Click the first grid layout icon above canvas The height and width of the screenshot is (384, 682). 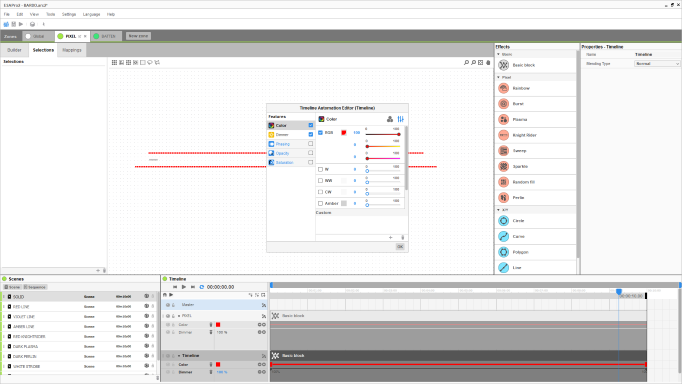(114, 63)
